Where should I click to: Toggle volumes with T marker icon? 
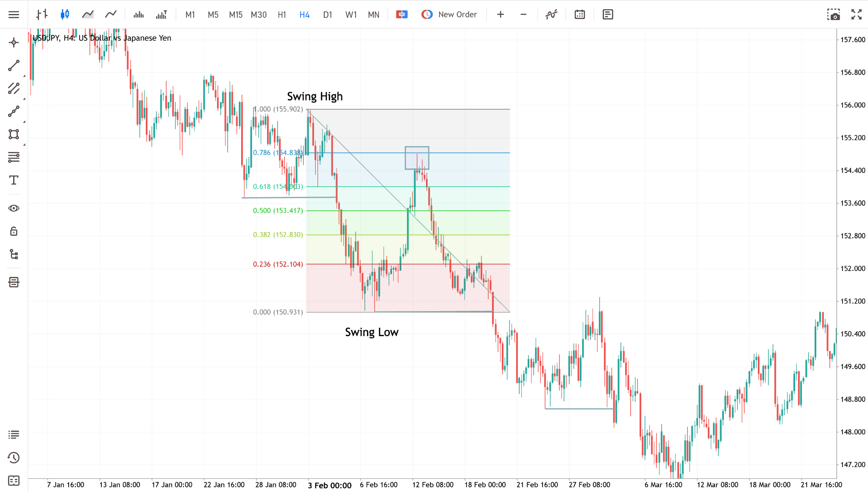[161, 14]
